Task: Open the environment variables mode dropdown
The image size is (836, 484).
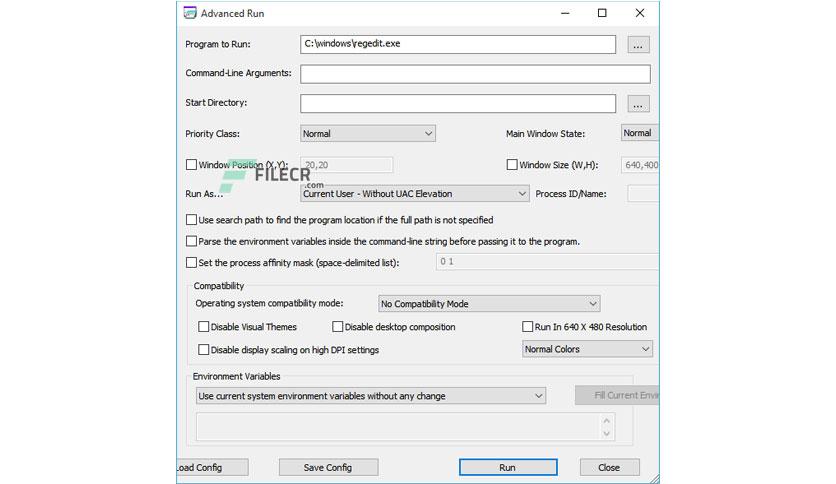Action: pyautogui.click(x=371, y=396)
